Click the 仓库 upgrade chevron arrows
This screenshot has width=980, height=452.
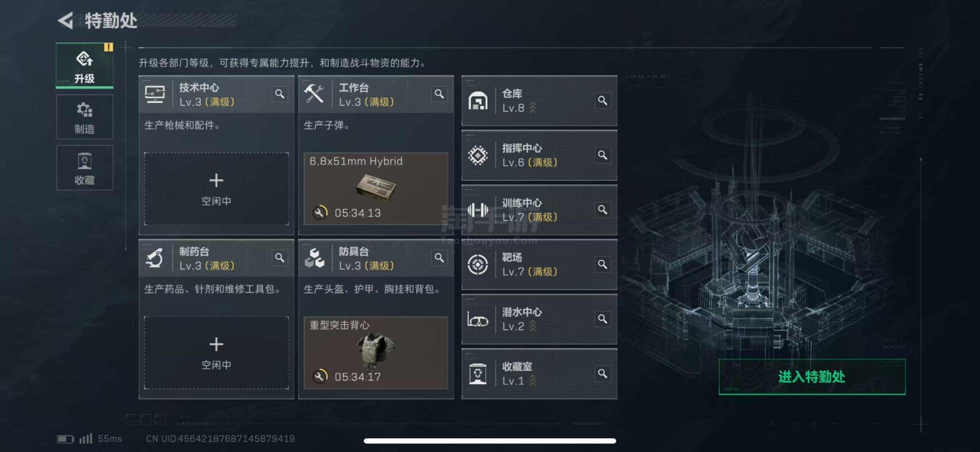click(x=533, y=108)
